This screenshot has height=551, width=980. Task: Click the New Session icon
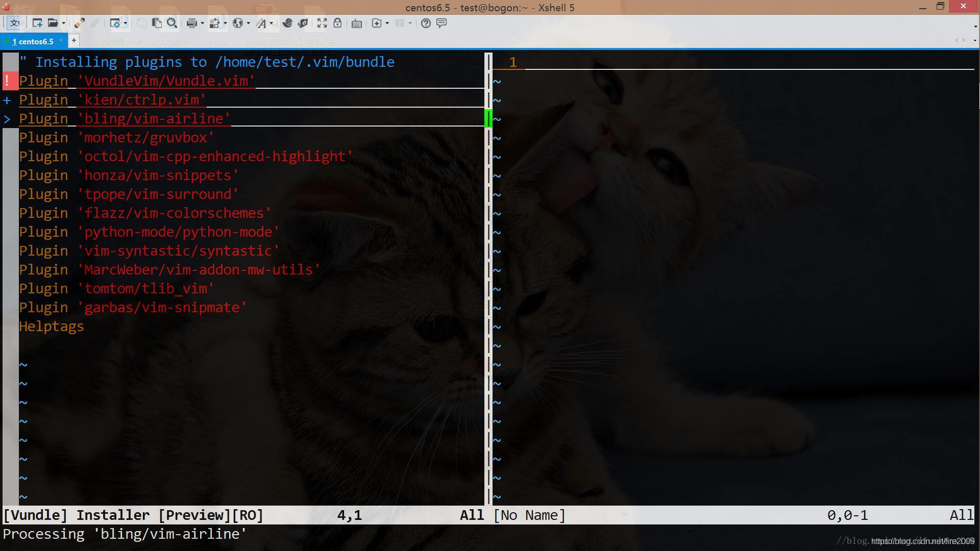coord(37,23)
